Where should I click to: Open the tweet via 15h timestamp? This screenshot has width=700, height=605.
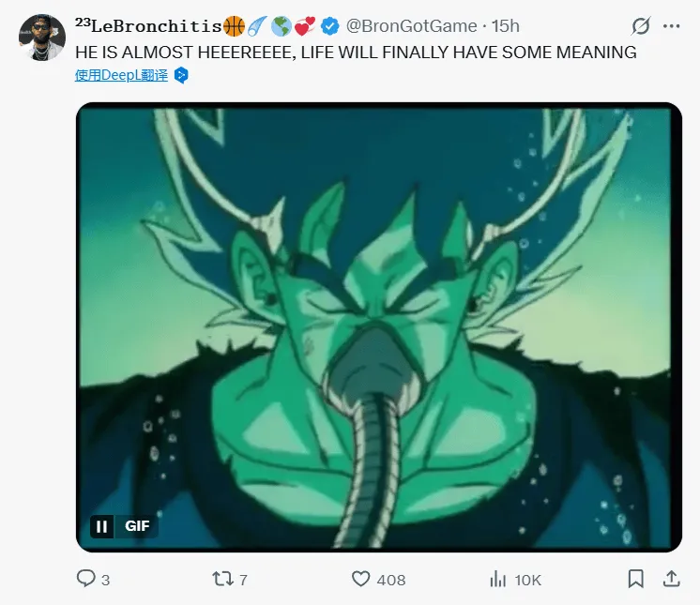tap(506, 25)
